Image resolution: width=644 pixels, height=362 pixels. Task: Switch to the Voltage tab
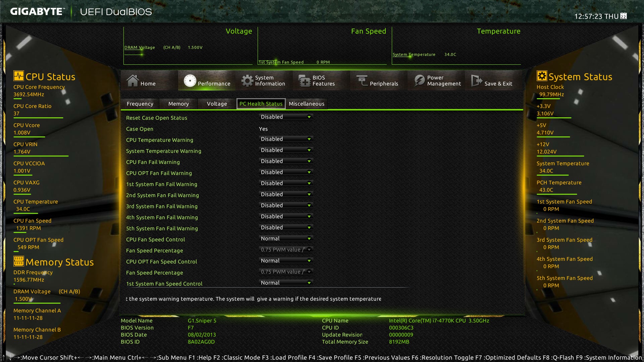click(x=217, y=104)
